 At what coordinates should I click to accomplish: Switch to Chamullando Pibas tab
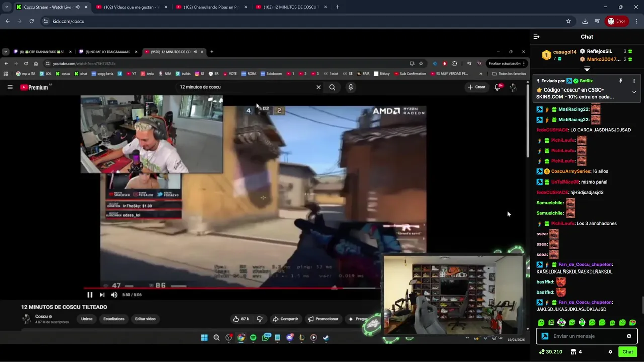[211, 7]
